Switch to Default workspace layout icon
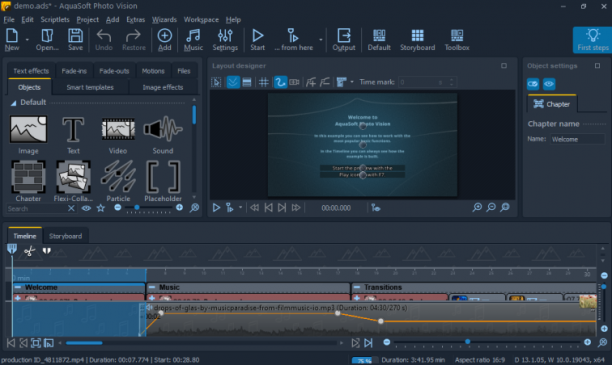The image size is (612, 365). [379, 39]
